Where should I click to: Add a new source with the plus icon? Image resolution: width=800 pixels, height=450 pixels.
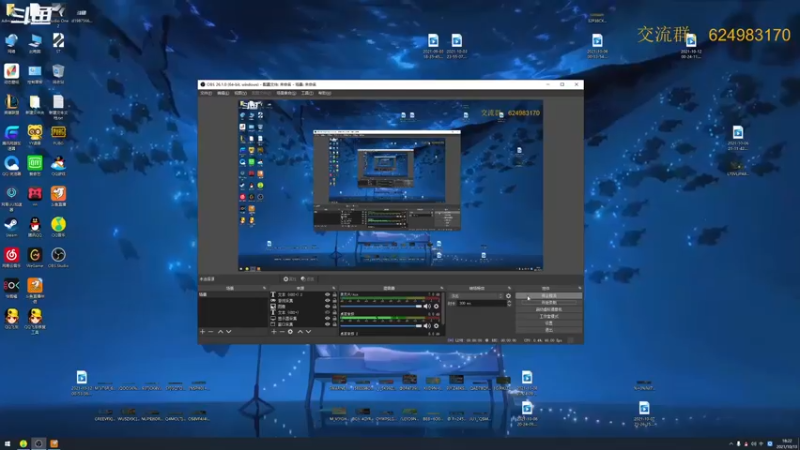(274, 332)
